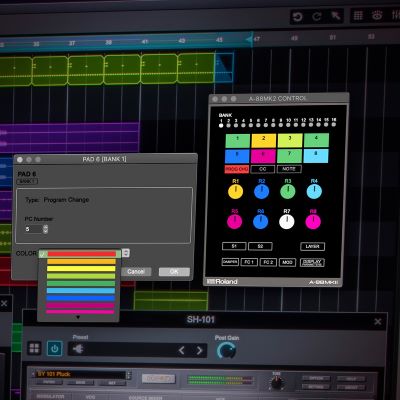Click the plug icon in the SH-101 preset field
Viewport: 400px width, 400px height.
[78, 349]
